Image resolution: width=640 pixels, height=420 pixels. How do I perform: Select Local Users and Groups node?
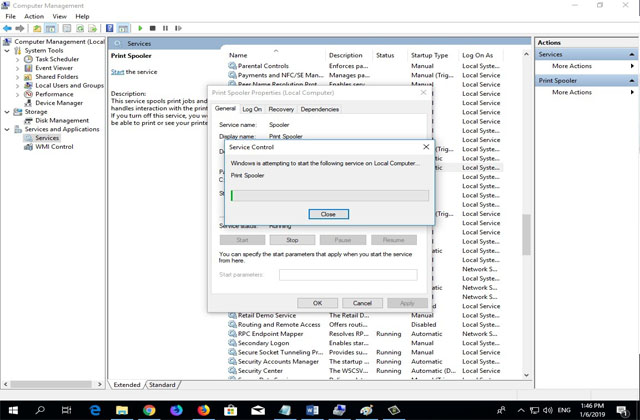click(69, 85)
